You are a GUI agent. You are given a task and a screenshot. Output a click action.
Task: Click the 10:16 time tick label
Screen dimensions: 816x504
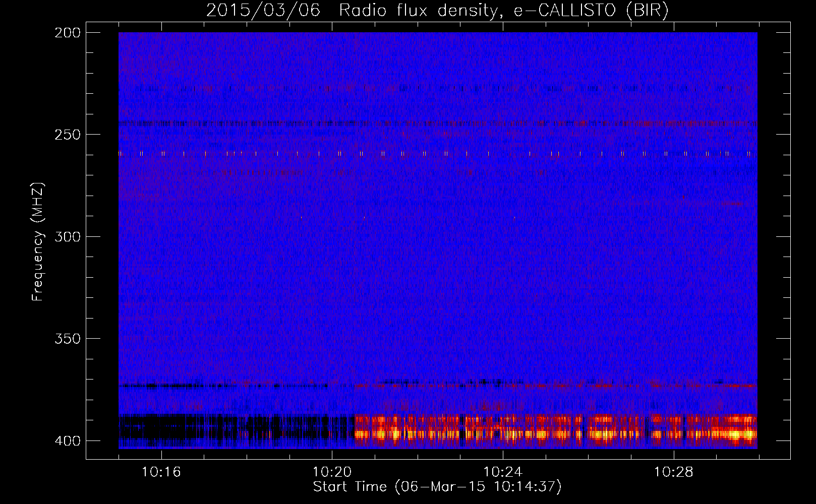(x=161, y=472)
